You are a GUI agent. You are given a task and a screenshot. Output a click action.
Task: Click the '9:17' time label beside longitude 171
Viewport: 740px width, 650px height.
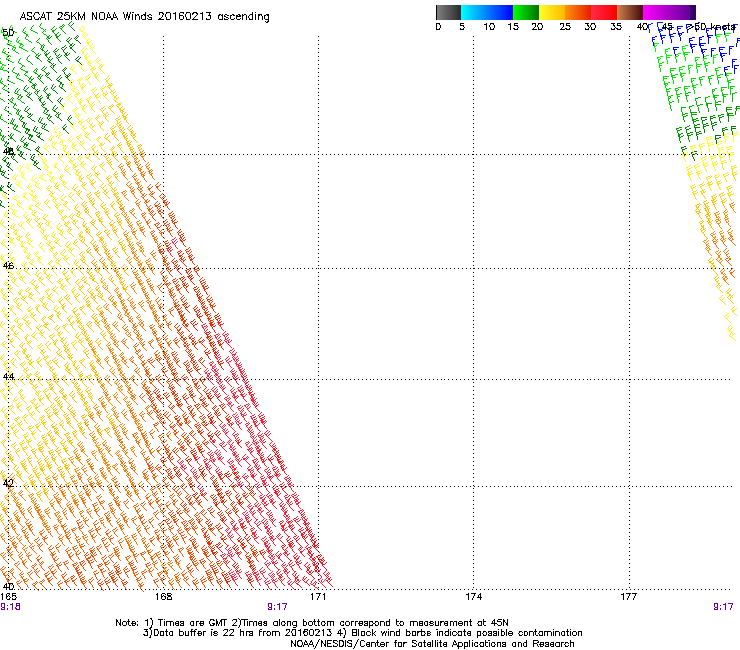[277, 607]
